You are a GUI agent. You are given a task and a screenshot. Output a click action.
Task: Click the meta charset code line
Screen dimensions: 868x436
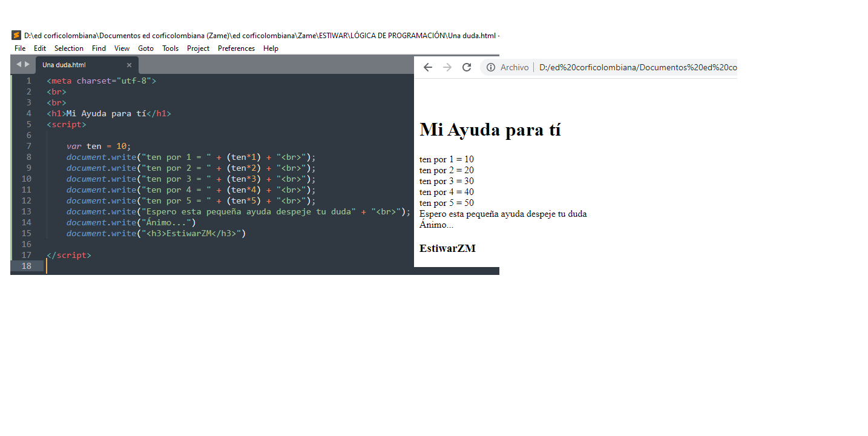(x=102, y=81)
